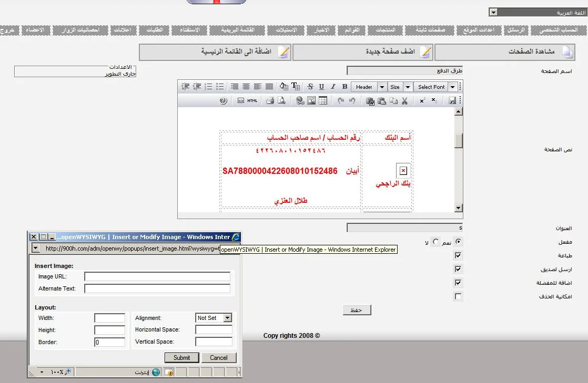Toggle bold formatting in the editor toolbar

click(345, 87)
